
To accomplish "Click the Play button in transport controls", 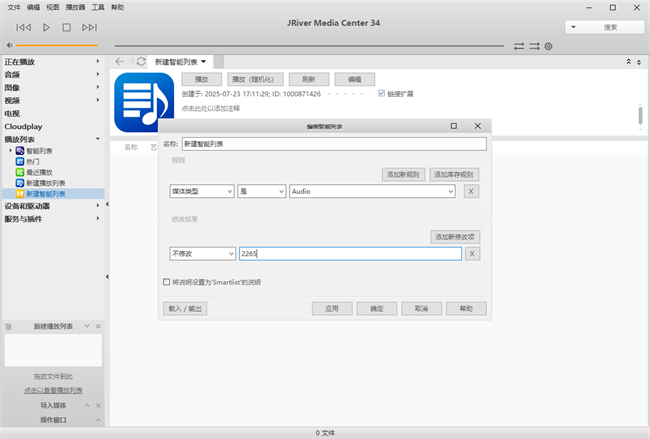I will pos(46,27).
